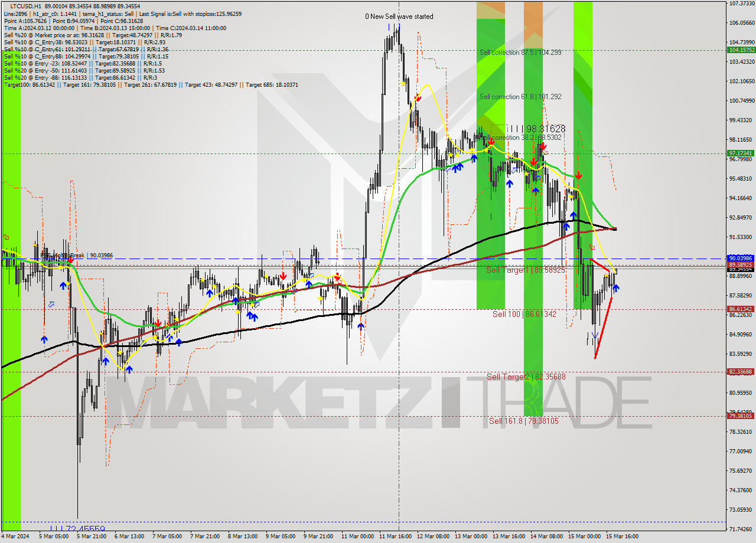Click blue price tag 90.03986 on axis
The image size is (756, 543).
tap(741, 259)
